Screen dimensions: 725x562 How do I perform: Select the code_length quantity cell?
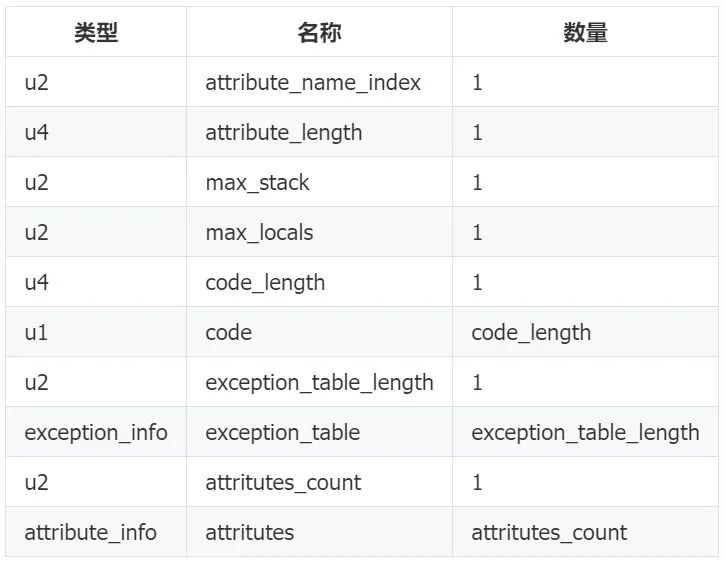531,332
